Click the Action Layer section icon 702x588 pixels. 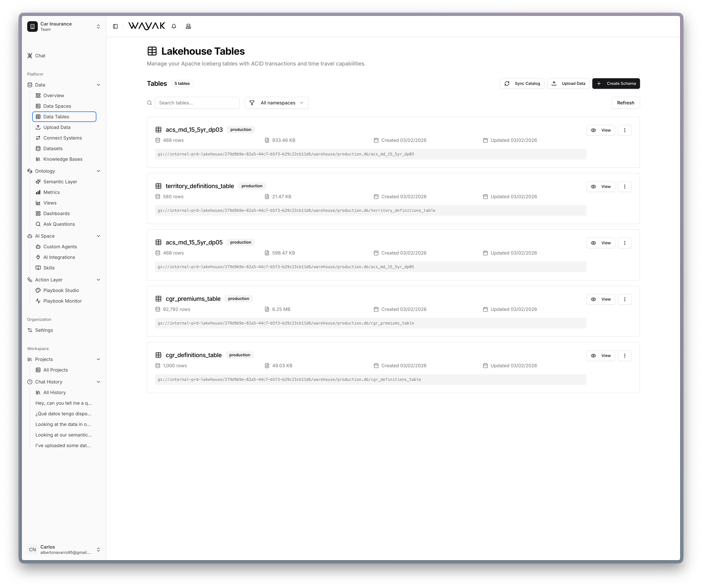coord(30,280)
